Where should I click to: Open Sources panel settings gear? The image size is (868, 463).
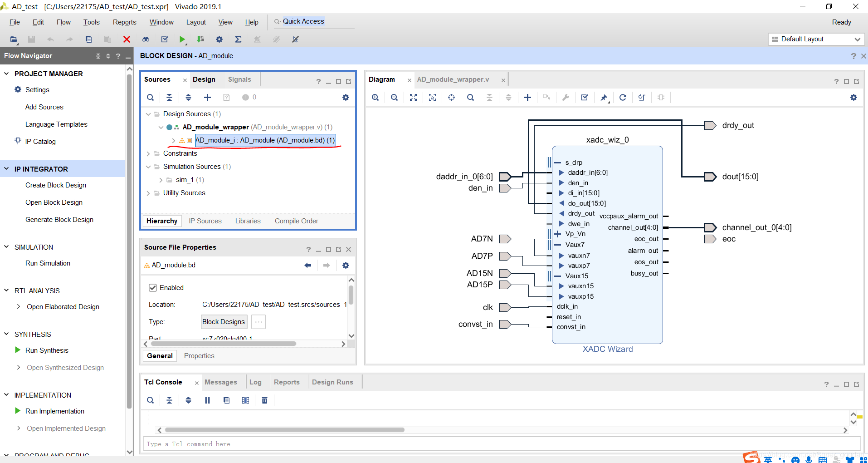pyautogui.click(x=346, y=97)
